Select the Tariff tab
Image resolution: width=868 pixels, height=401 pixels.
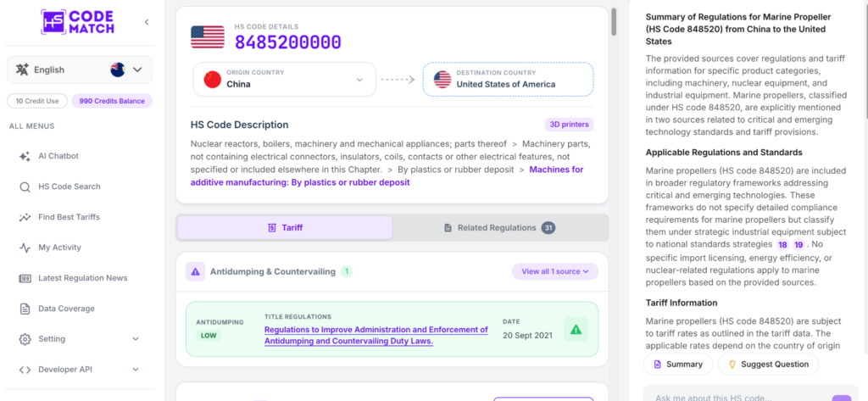pos(285,228)
